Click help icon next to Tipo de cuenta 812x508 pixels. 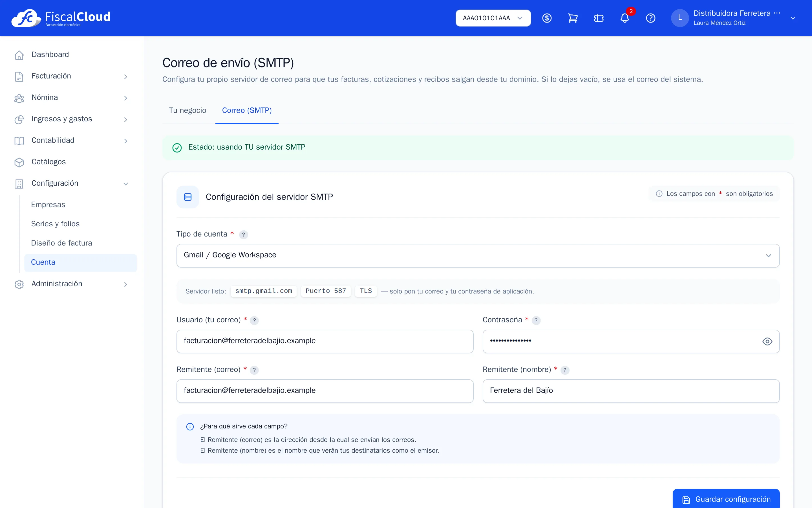tap(243, 235)
